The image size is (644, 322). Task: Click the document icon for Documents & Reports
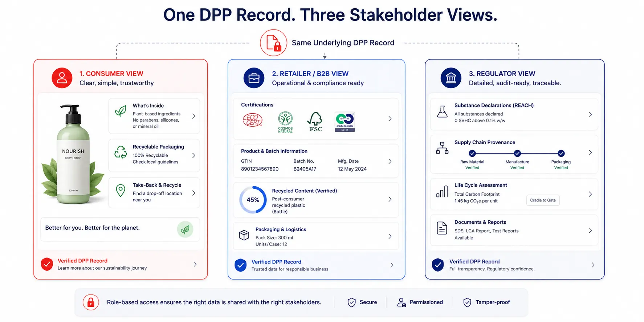[x=442, y=228]
